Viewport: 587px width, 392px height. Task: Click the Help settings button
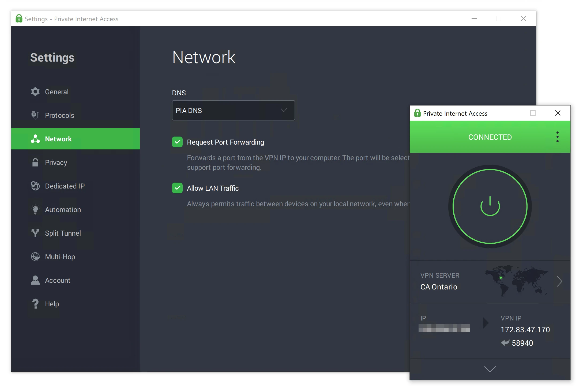coord(51,303)
